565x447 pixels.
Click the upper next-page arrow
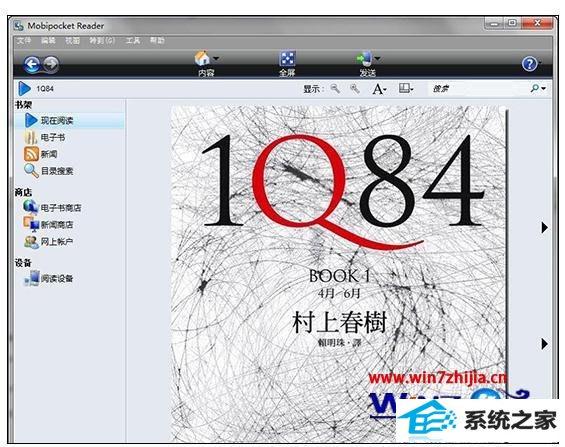click(544, 227)
